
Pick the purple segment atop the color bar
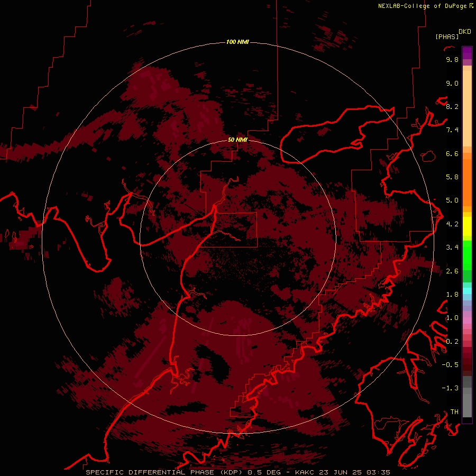[467, 53]
